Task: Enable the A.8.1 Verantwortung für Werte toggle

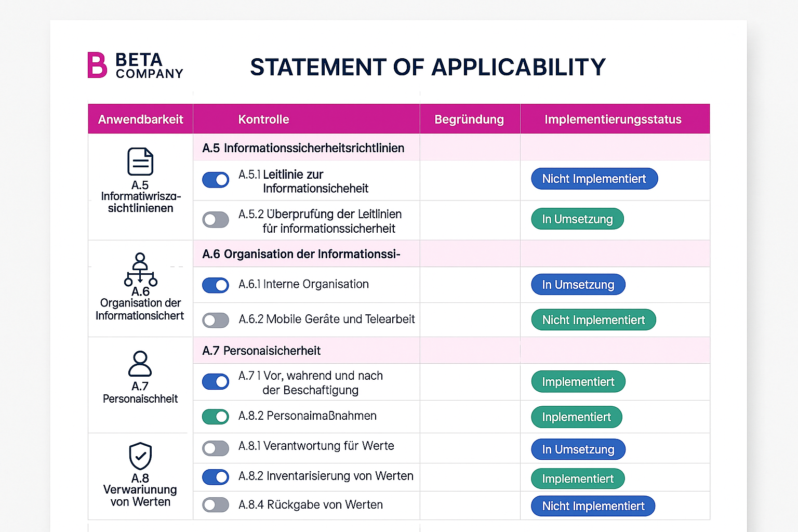Action: pos(215,448)
